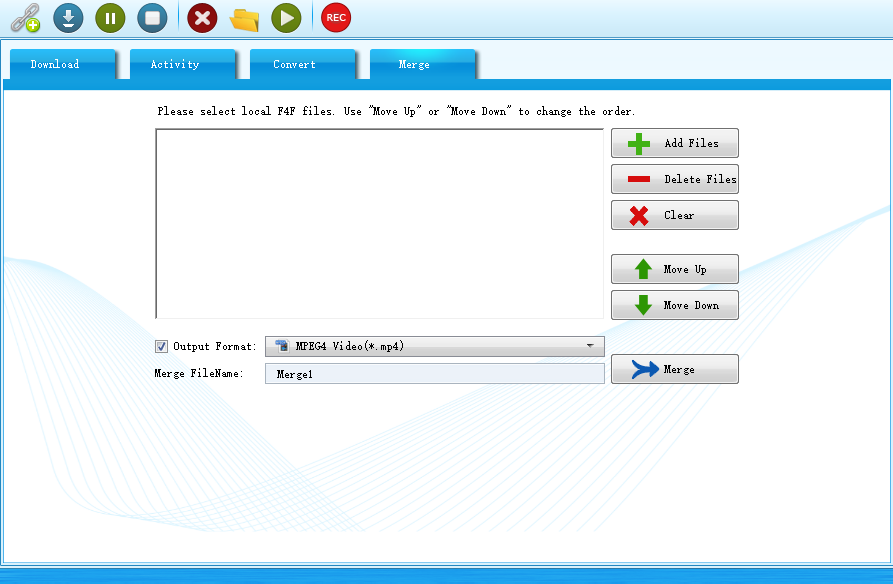Click the Move Down button
This screenshot has height=584, width=893.
tap(675, 305)
